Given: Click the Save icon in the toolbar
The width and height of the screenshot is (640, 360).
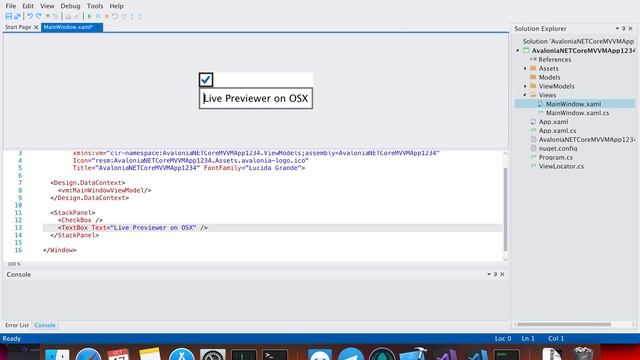Looking at the screenshot, I should 9,16.
